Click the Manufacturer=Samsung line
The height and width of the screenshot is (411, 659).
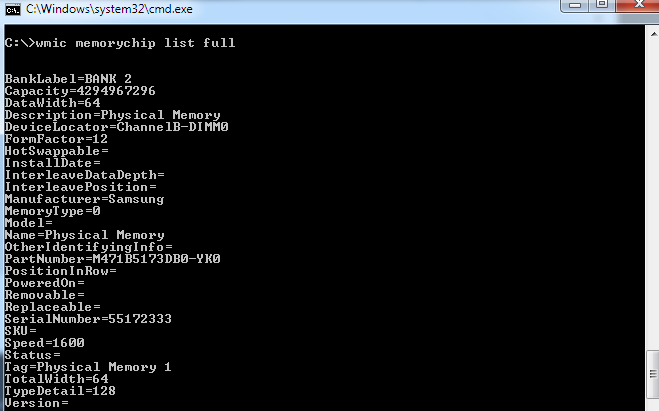(x=84, y=199)
